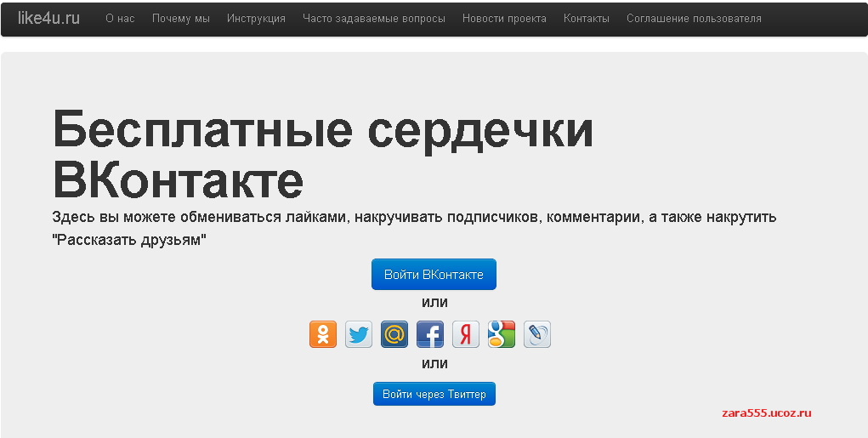This screenshot has width=868, height=438.
Task: Open the "Инструкция" menu item
Action: click(256, 18)
